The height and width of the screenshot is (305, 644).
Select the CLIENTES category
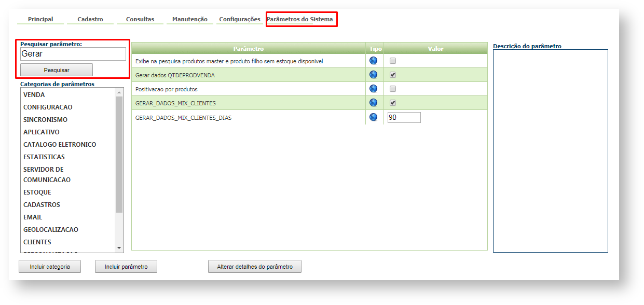click(x=37, y=242)
